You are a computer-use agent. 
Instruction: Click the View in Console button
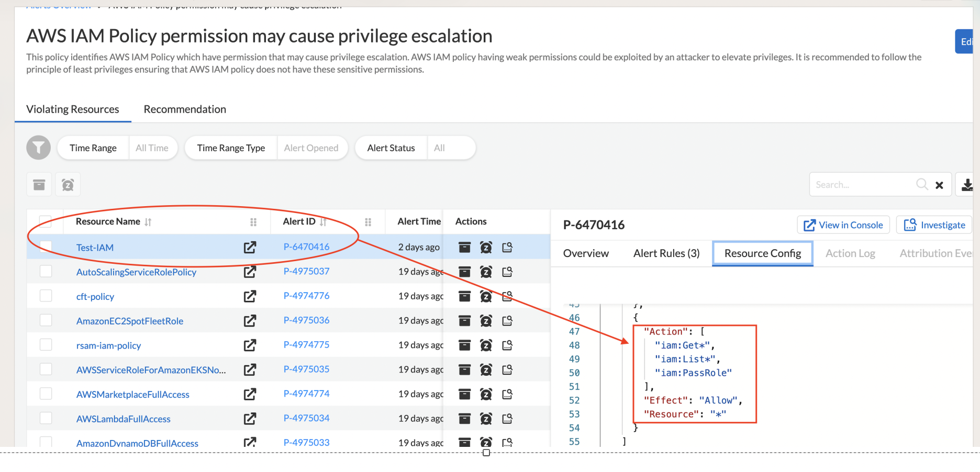(843, 225)
